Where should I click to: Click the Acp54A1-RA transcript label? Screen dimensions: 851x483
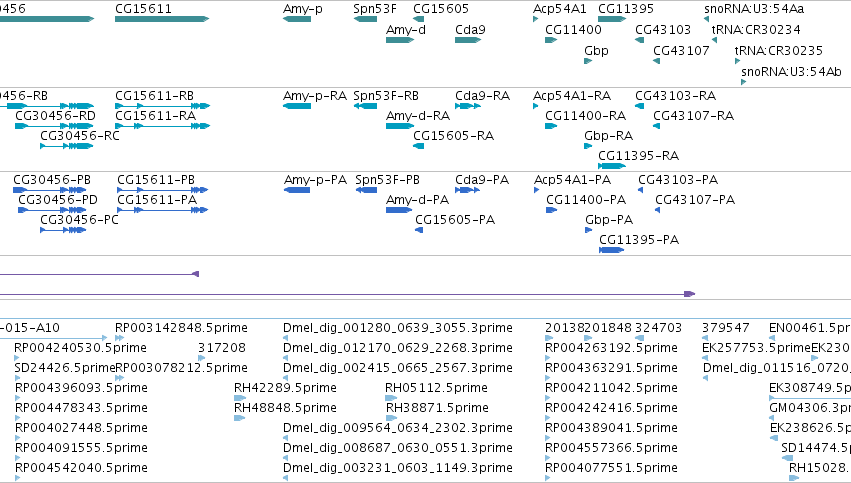point(571,96)
